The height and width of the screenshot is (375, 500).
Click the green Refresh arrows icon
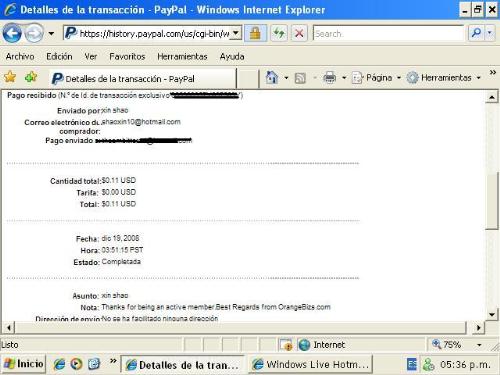(279, 33)
